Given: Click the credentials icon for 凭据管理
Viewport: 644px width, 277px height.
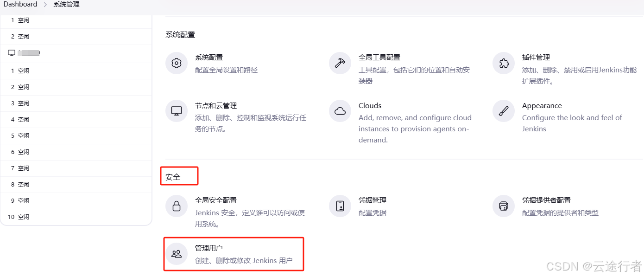Looking at the screenshot, I should click(340, 206).
